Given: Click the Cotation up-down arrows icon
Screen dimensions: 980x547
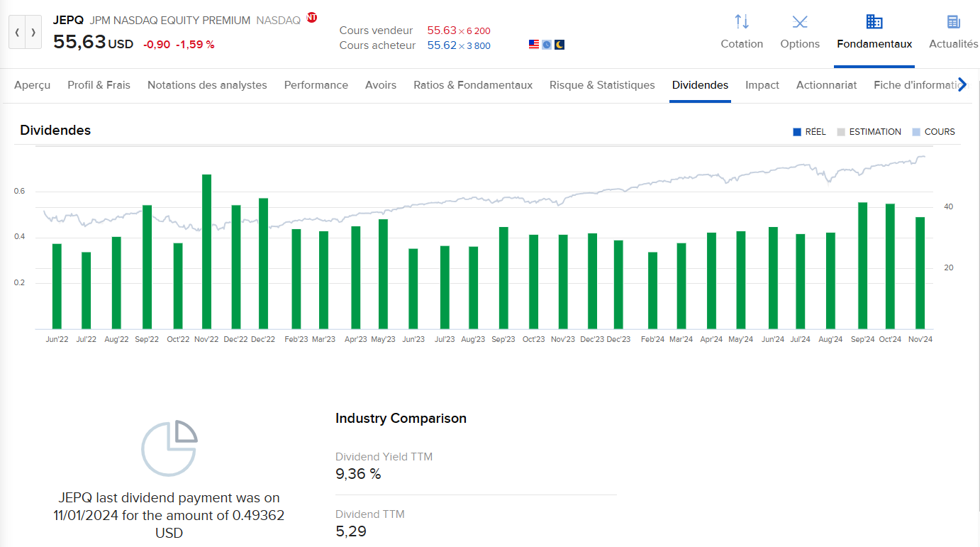Looking at the screenshot, I should (742, 22).
